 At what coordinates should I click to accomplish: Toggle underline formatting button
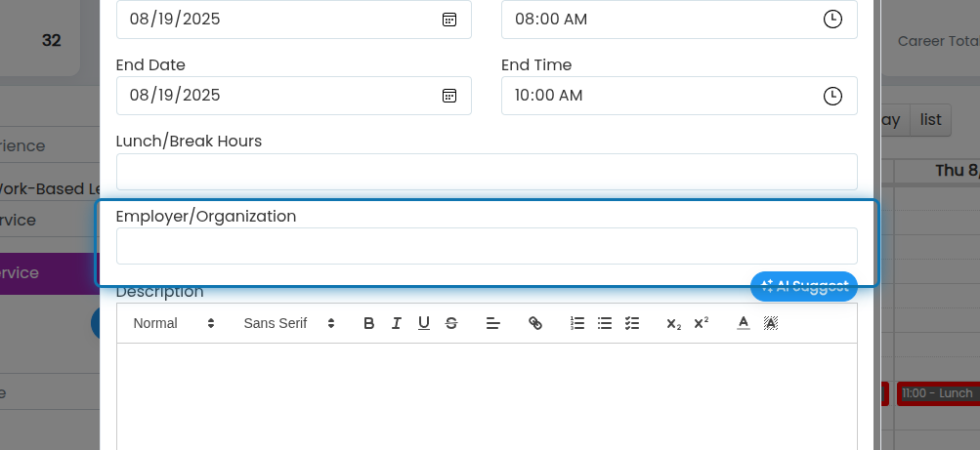[x=424, y=323]
